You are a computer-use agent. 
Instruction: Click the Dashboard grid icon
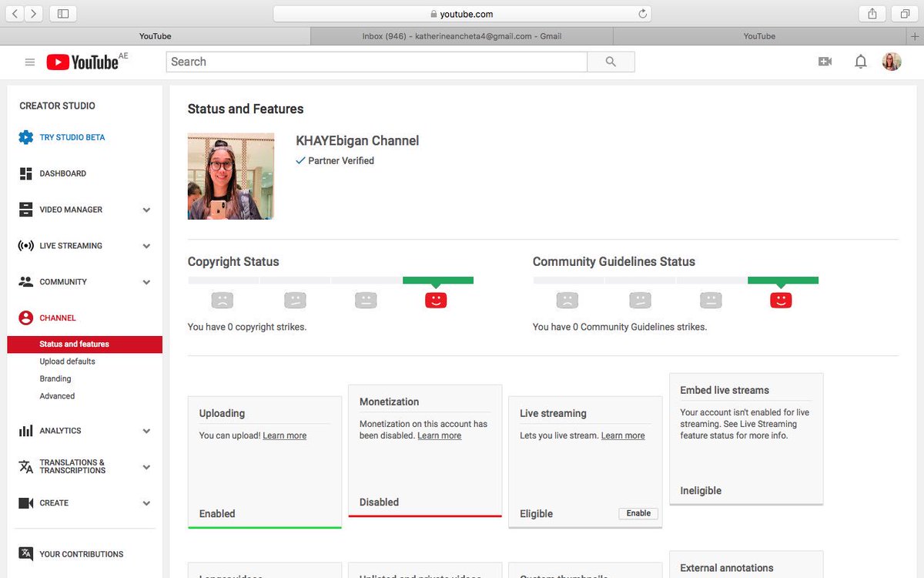26,173
